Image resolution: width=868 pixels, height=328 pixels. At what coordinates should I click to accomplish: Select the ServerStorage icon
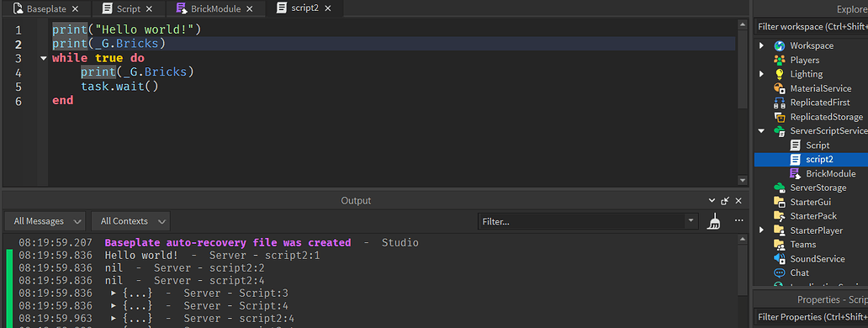click(780, 188)
